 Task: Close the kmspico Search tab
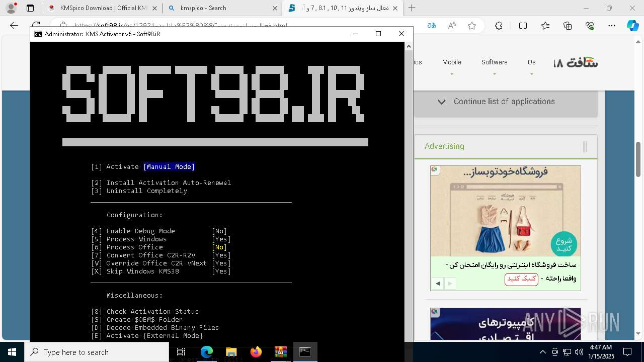pyautogui.click(x=275, y=8)
